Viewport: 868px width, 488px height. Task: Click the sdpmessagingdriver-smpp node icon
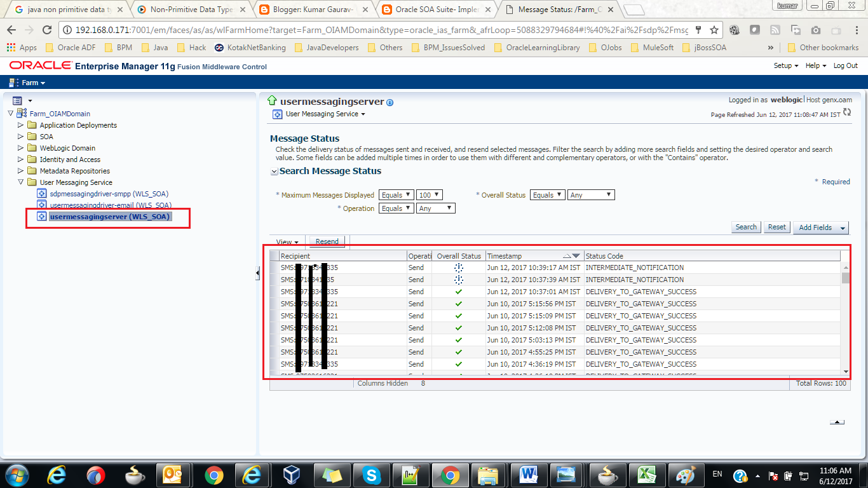click(43, 194)
